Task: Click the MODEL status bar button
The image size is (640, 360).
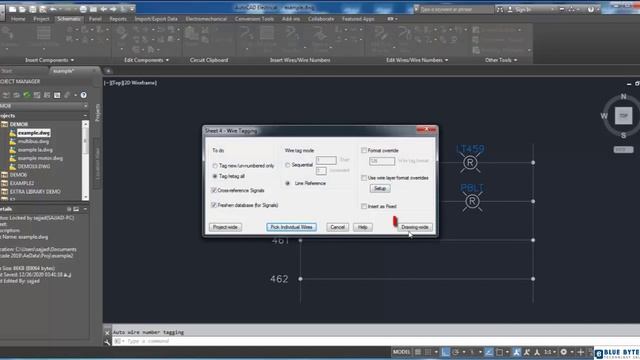Action: 401,352
